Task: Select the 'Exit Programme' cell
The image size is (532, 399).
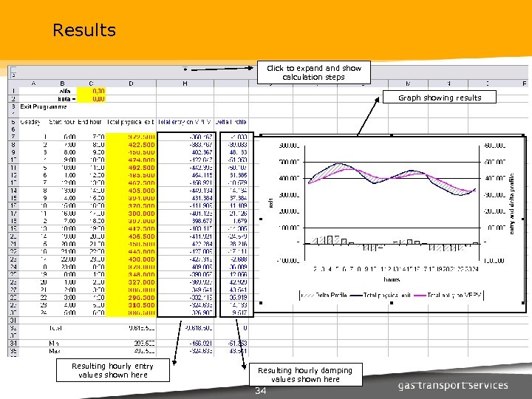Action: [x=43, y=106]
